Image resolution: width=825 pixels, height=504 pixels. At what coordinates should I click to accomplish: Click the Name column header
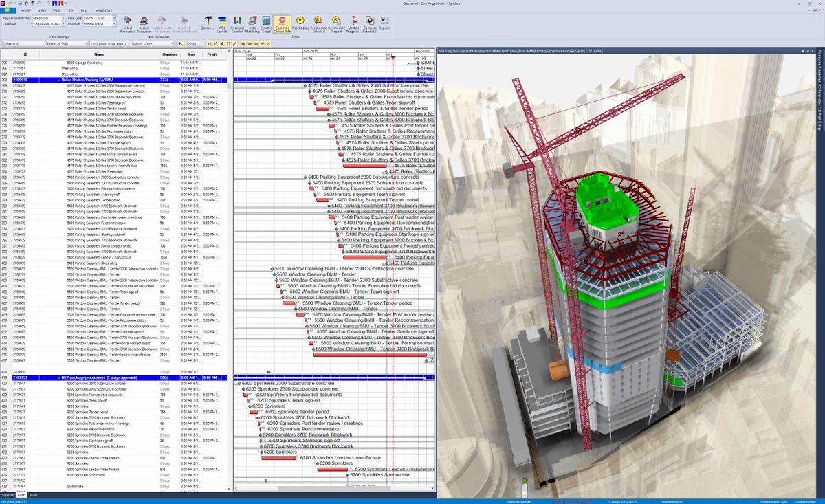[99, 54]
